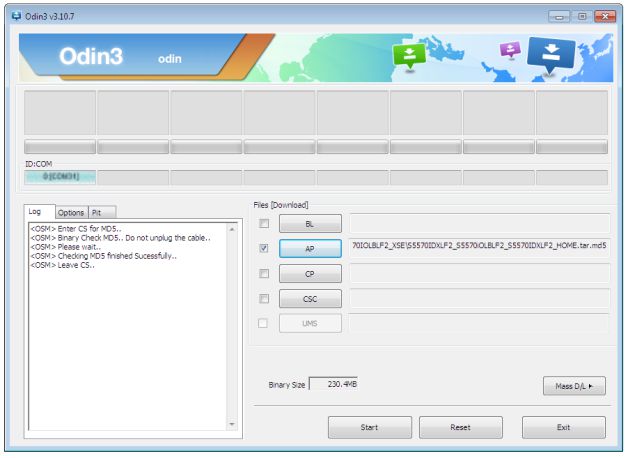Click log line 'Please wait..'

(x=66, y=247)
